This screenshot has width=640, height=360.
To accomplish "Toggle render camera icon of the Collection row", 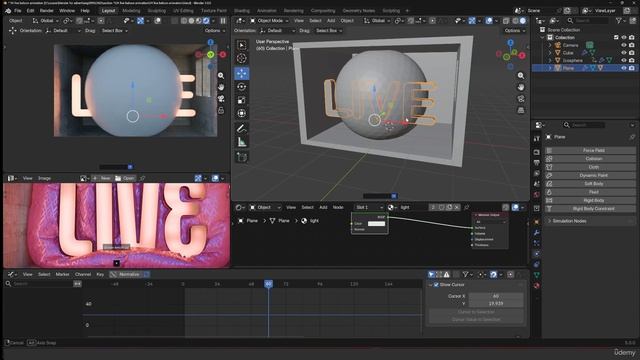I will [632, 37].
